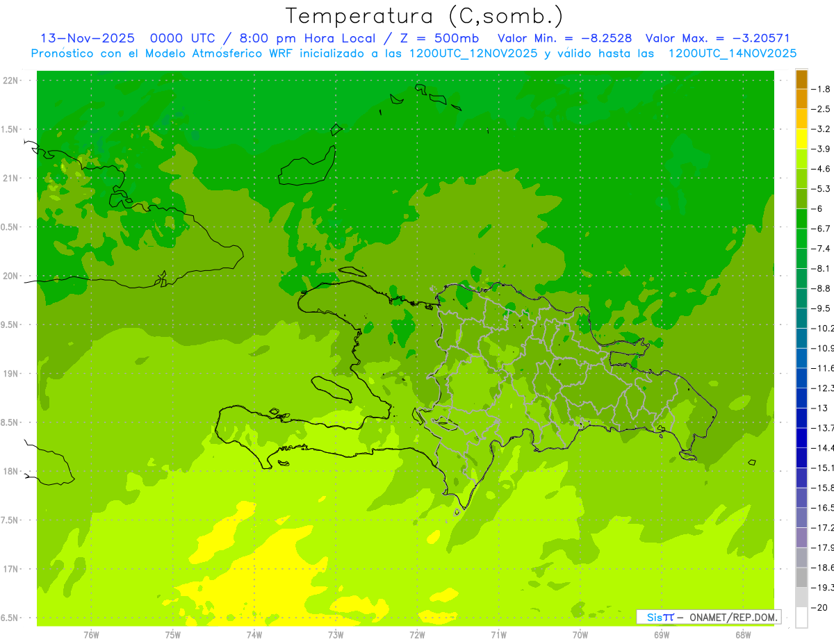The image size is (834, 644).
Task: Click the '18N' latitude label
Action: point(12,471)
